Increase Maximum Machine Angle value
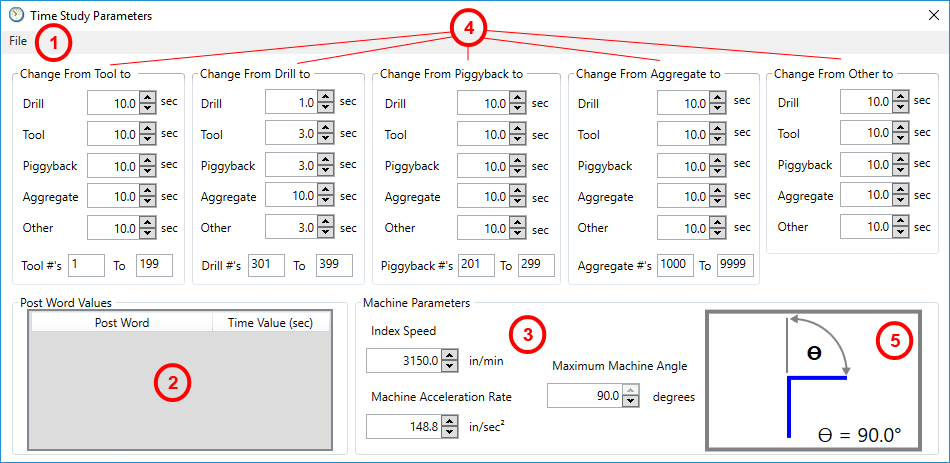950x463 pixels. (631, 392)
